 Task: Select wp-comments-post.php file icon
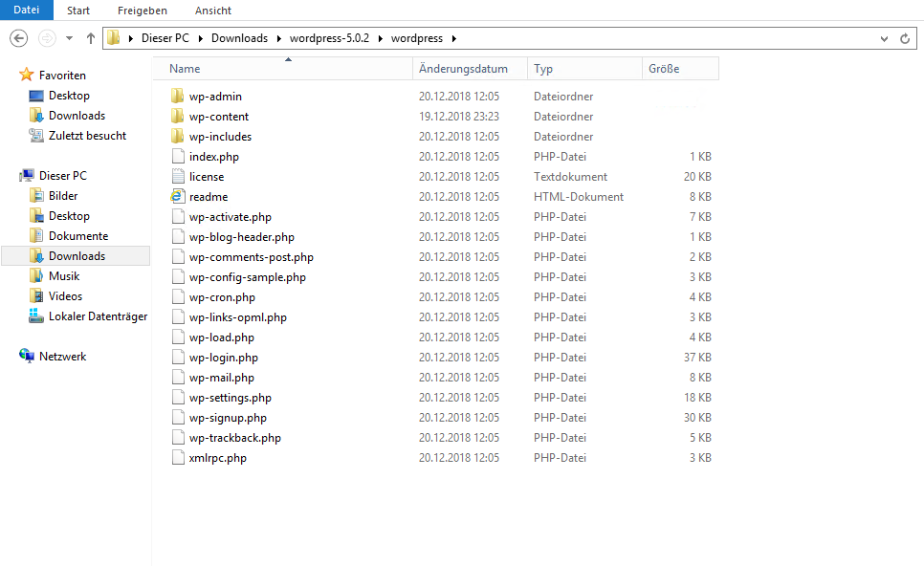178,257
